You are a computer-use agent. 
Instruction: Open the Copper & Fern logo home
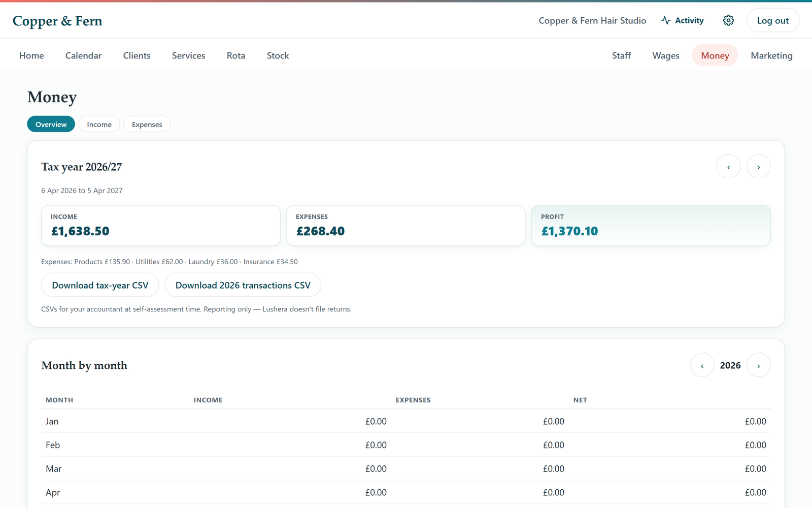(57, 21)
